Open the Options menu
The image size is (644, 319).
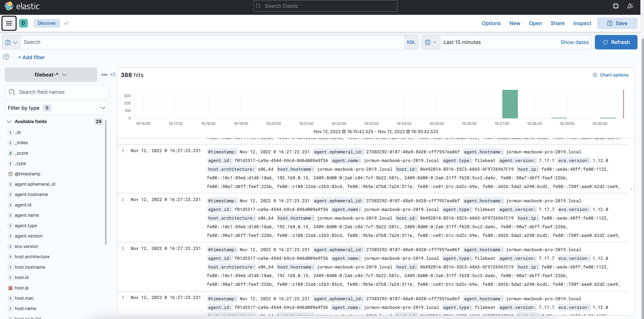[491, 23]
